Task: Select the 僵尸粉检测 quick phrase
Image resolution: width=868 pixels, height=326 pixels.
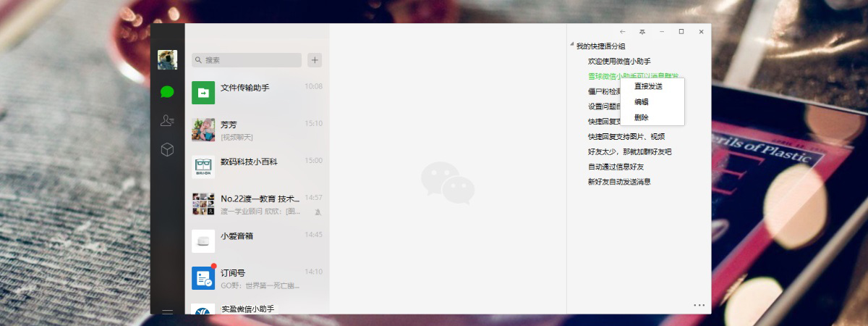Action: 605,91
